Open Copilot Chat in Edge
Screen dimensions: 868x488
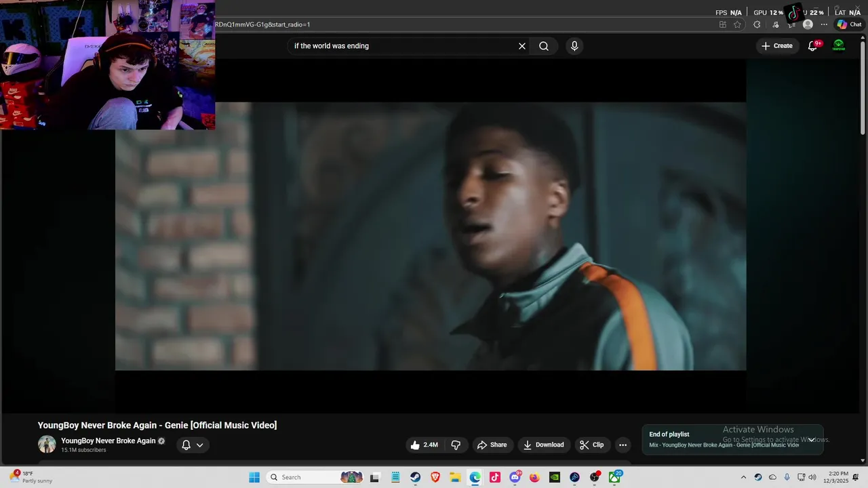tap(849, 24)
